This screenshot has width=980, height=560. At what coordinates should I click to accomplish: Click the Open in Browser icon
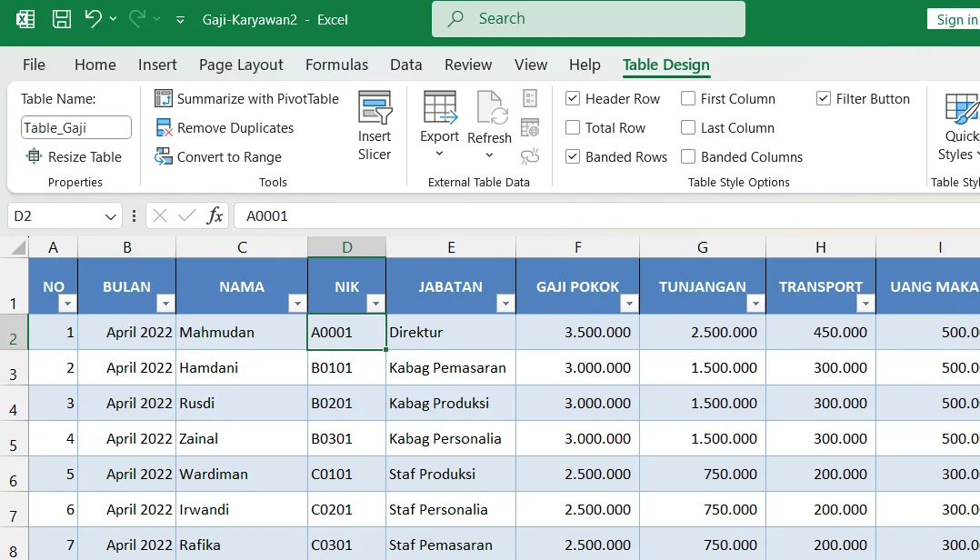[x=530, y=127]
